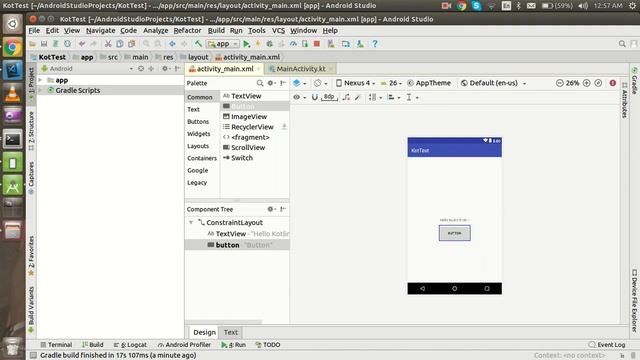The image size is (640, 360).
Task: Zoom out with the minus icon
Action: pos(560,83)
